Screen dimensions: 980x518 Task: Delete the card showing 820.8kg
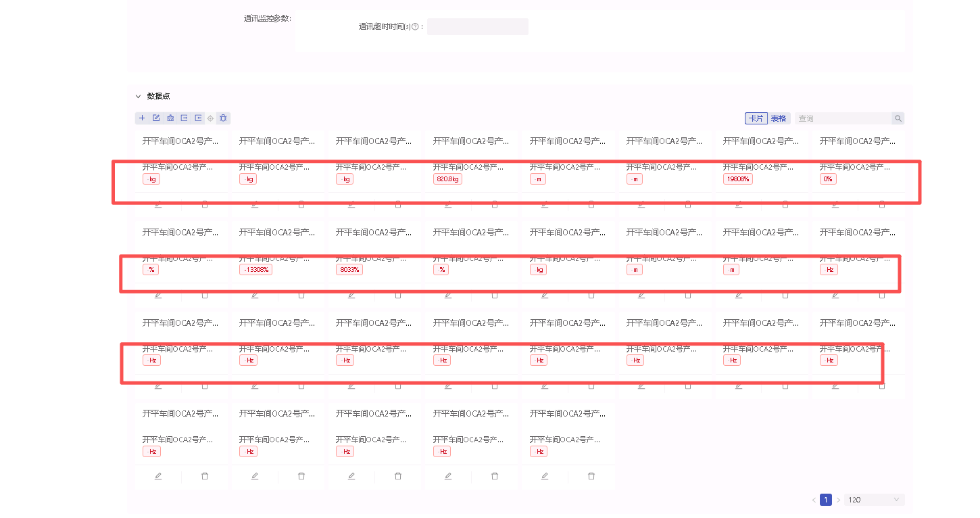click(x=495, y=204)
